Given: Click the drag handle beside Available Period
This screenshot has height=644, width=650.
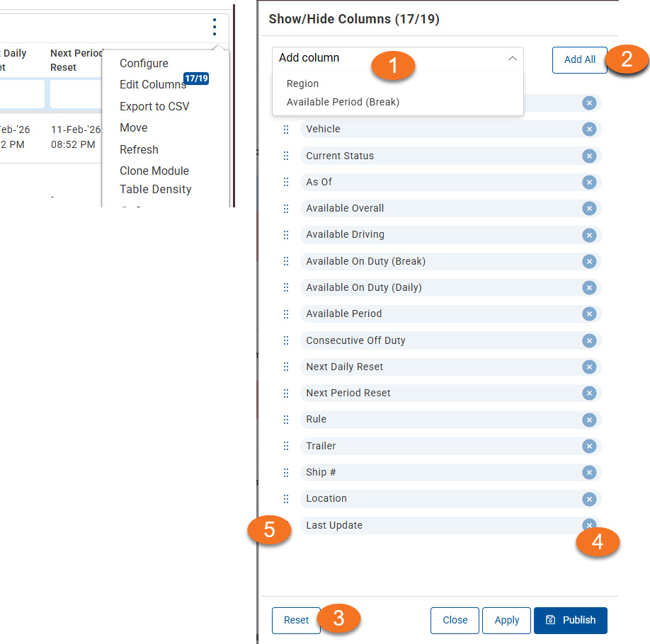Looking at the screenshot, I should (x=286, y=314).
